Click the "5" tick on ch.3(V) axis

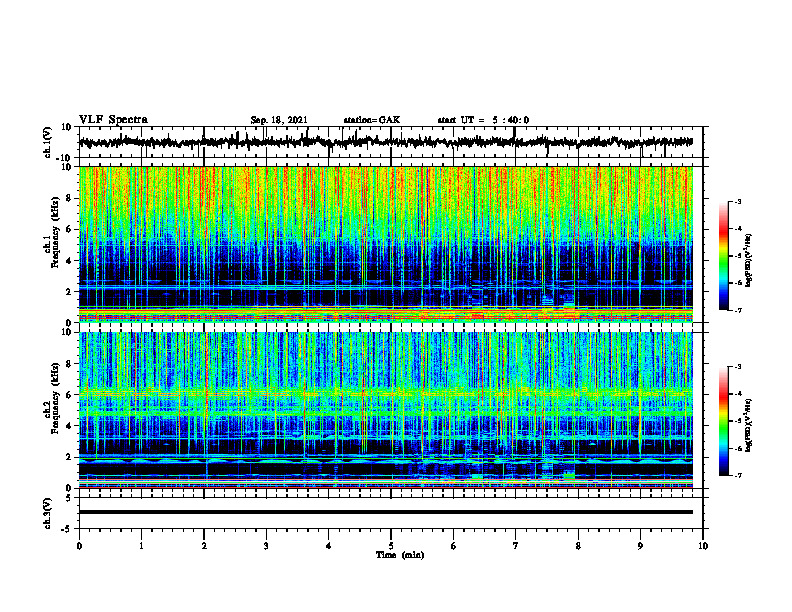(70, 497)
